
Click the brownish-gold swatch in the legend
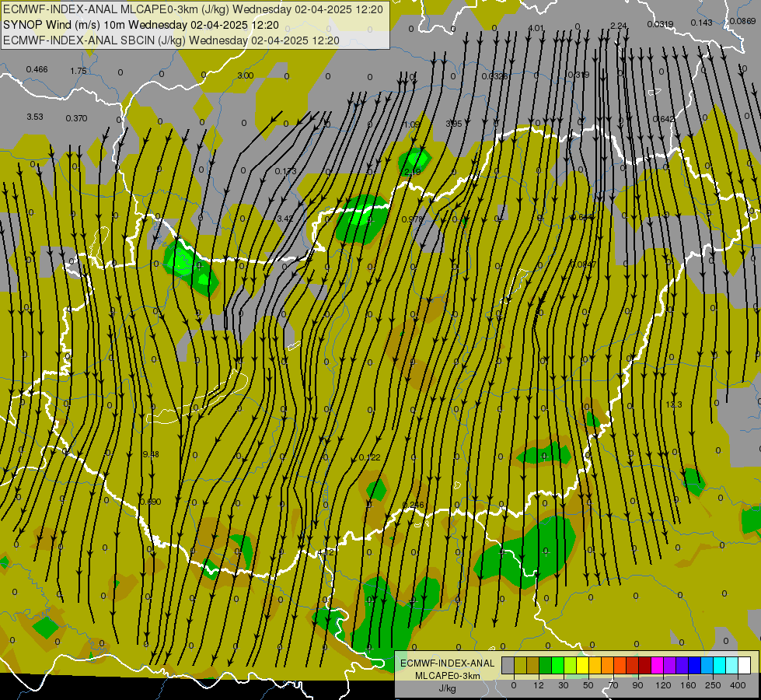(x=533, y=665)
